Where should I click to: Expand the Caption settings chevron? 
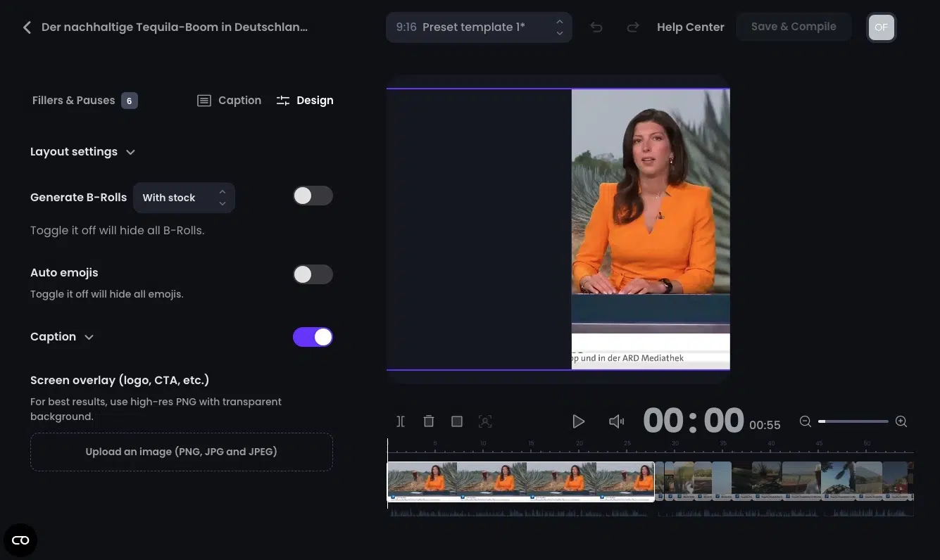pos(89,337)
